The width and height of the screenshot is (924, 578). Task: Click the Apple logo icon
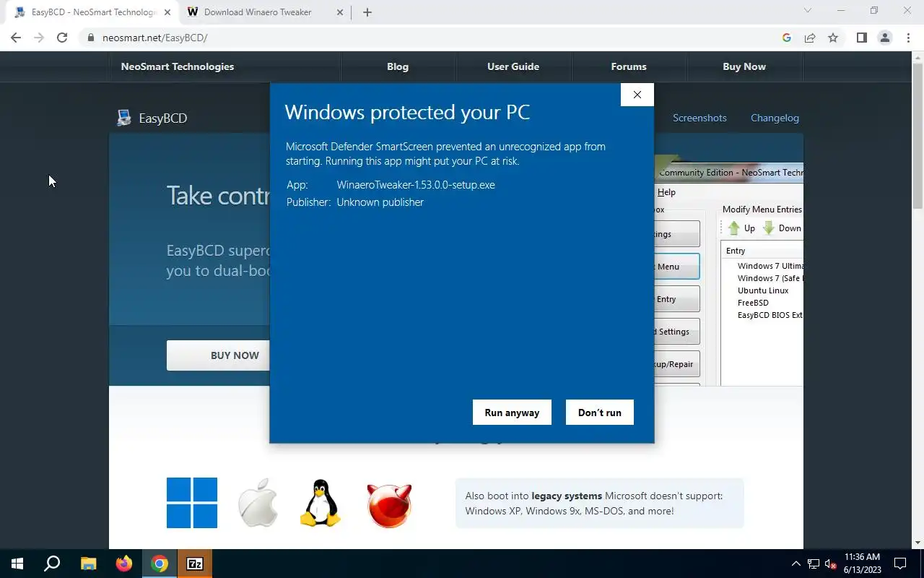pyautogui.click(x=258, y=502)
